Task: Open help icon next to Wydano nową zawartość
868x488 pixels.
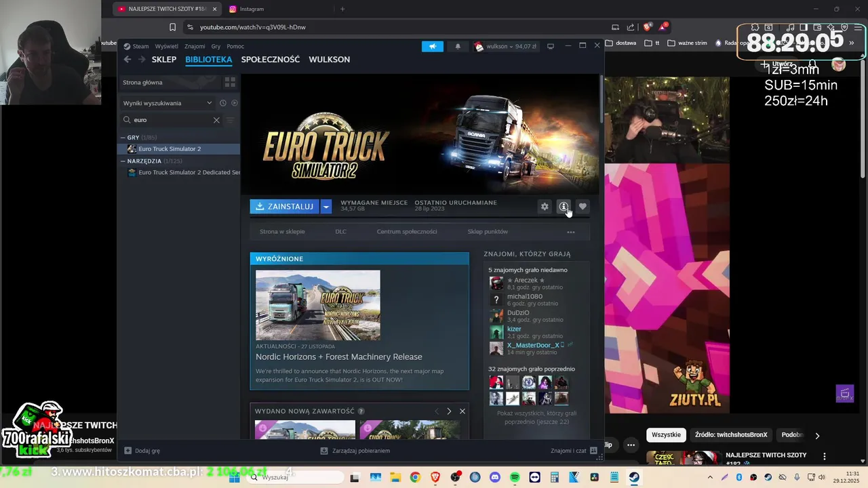Action: tap(361, 411)
